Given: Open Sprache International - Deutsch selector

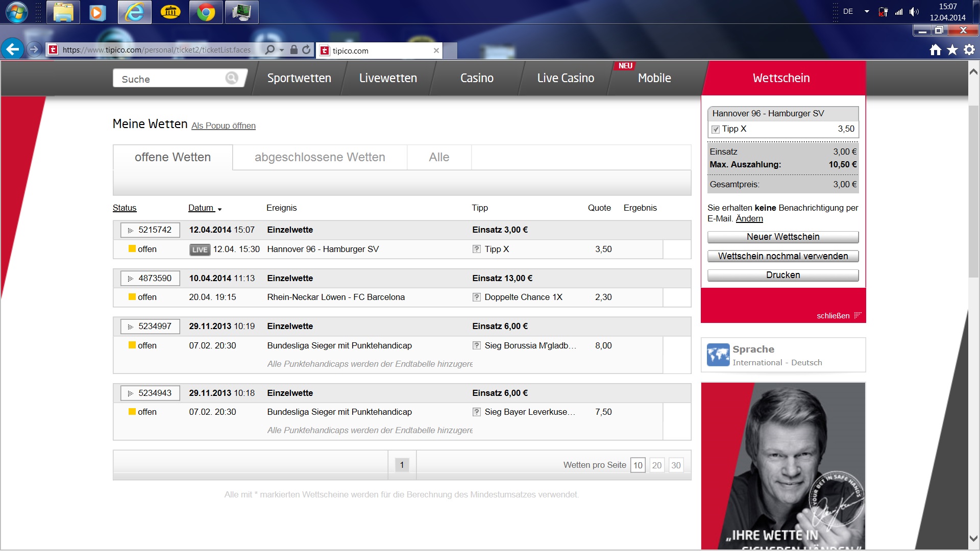Looking at the screenshot, I should (783, 355).
